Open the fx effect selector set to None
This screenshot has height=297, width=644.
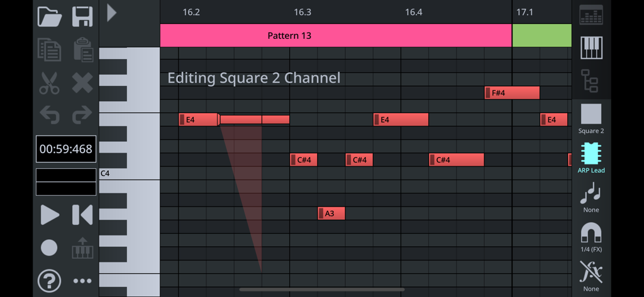pos(591,276)
